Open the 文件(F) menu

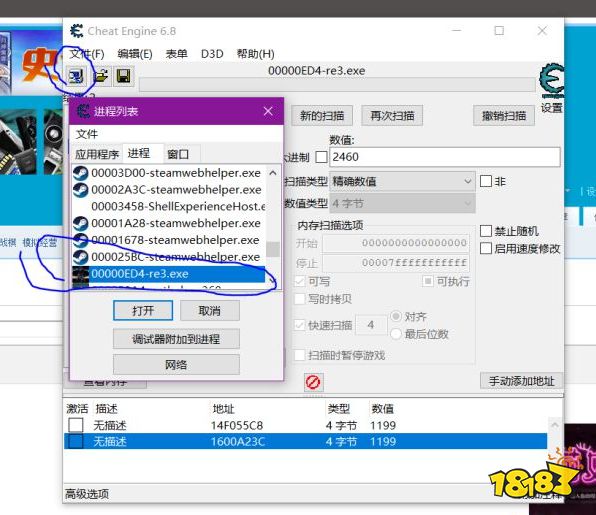(x=87, y=54)
